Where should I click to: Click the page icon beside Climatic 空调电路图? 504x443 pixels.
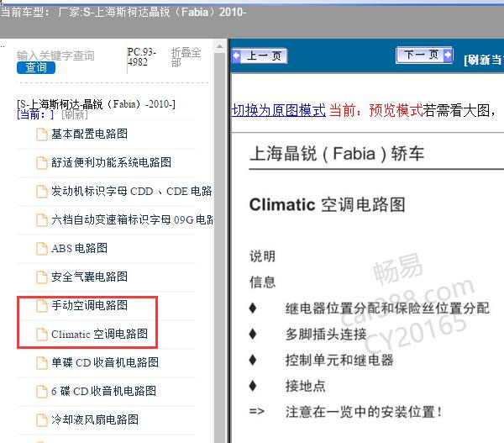coord(42,335)
